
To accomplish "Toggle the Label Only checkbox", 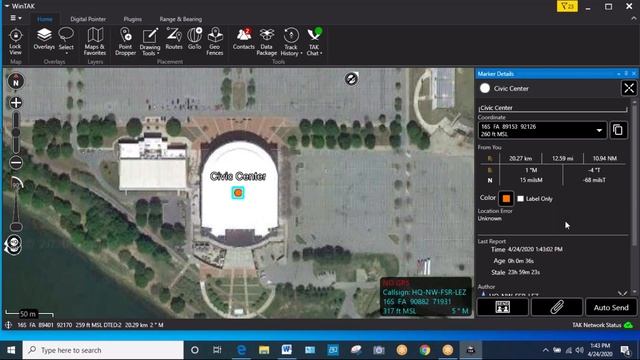I will (x=520, y=199).
